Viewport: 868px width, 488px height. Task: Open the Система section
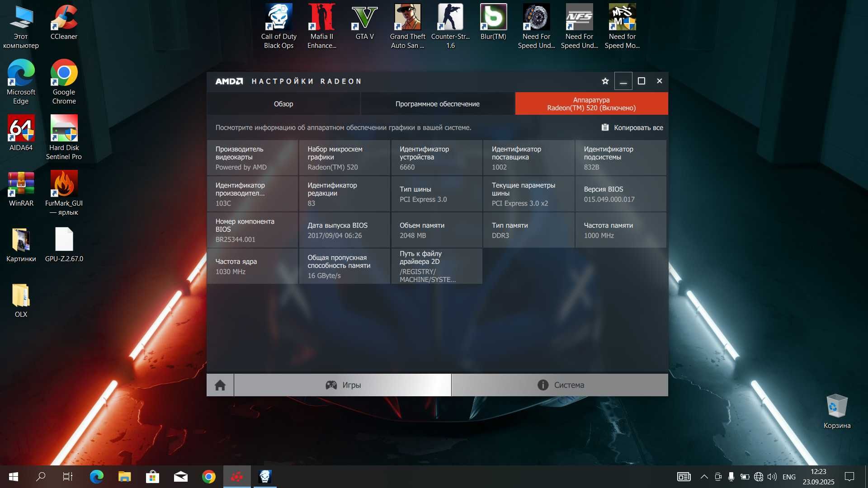560,385
